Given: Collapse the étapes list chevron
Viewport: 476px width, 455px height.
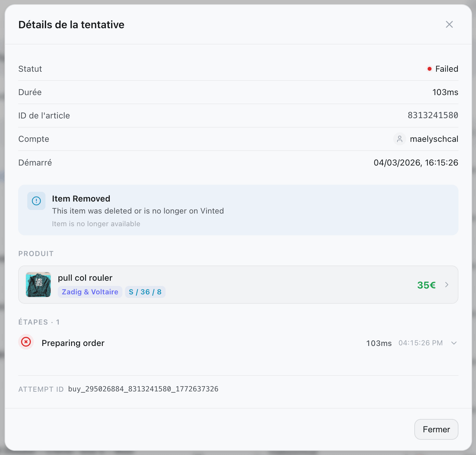Looking at the screenshot, I should (x=454, y=343).
